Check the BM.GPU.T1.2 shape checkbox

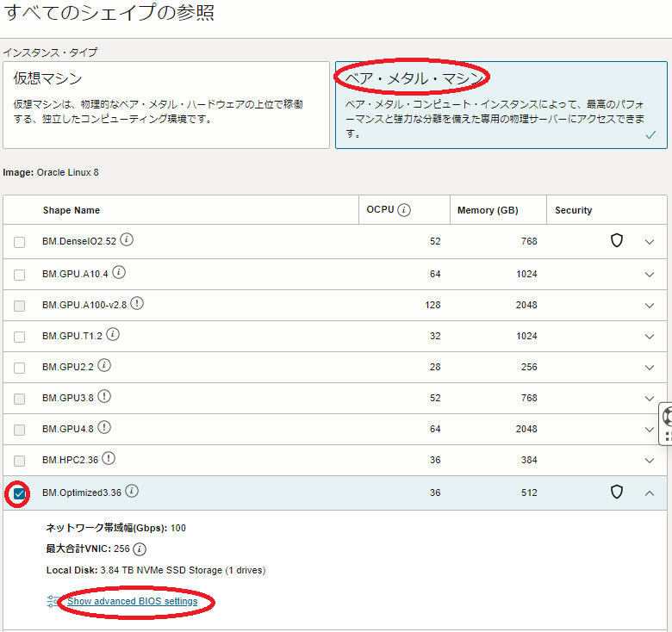click(x=19, y=336)
